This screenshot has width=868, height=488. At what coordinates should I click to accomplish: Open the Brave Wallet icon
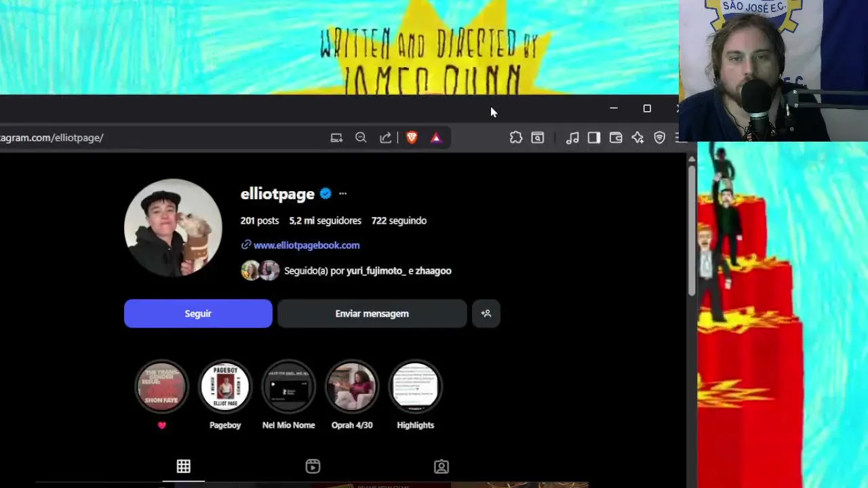click(x=616, y=138)
